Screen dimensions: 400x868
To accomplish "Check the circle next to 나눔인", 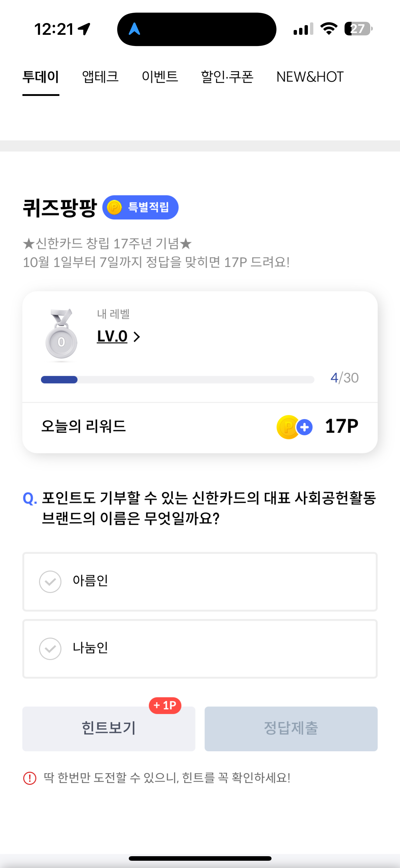I will [x=50, y=648].
